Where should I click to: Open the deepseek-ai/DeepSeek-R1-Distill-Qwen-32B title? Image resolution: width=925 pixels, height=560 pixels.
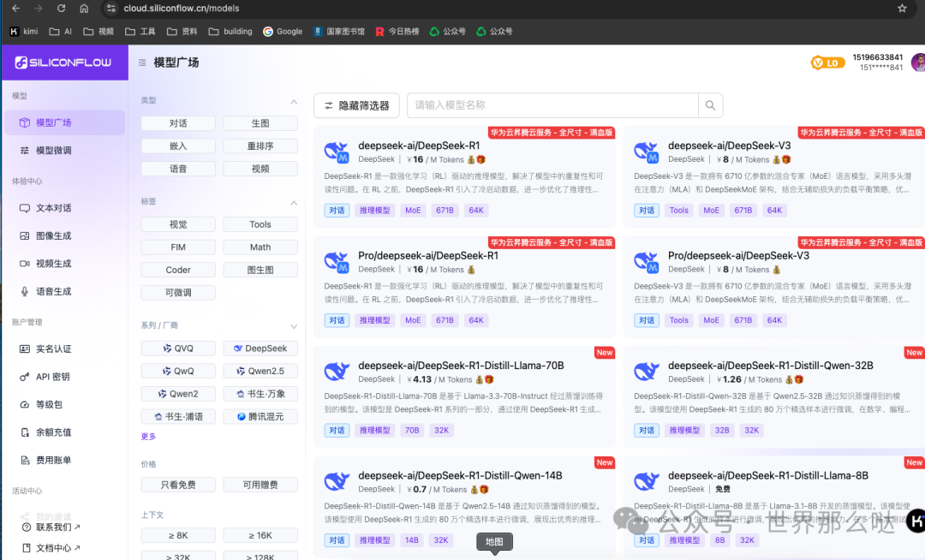click(x=771, y=366)
